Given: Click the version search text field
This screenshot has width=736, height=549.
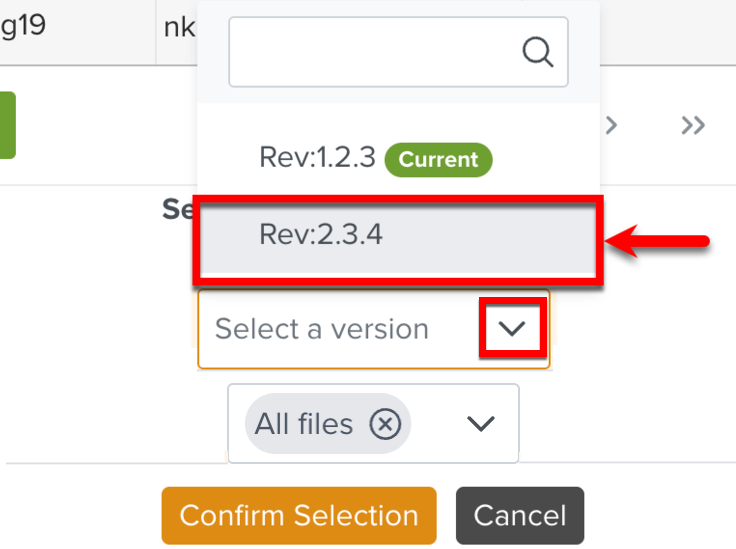Looking at the screenshot, I should pos(375,52).
